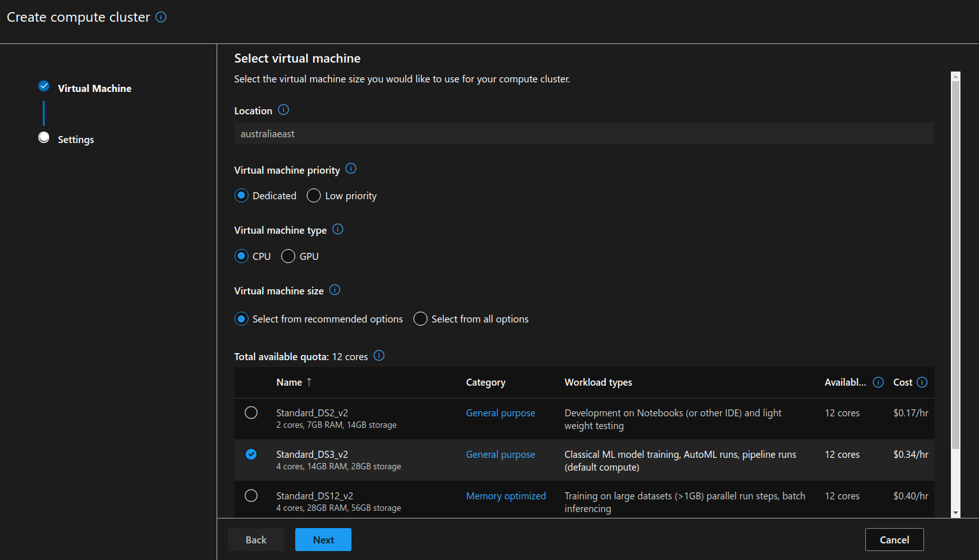Click Next to proceed
The height and width of the screenshot is (560, 979).
(x=323, y=539)
